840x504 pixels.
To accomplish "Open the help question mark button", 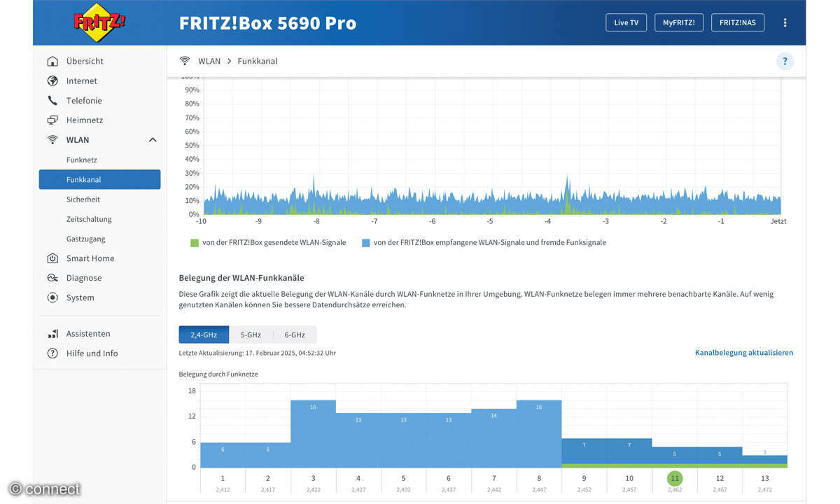I will 785,61.
